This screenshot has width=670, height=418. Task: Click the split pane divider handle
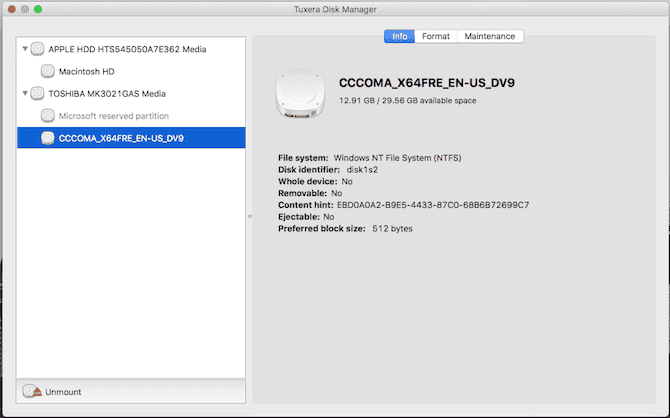pos(249,216)
